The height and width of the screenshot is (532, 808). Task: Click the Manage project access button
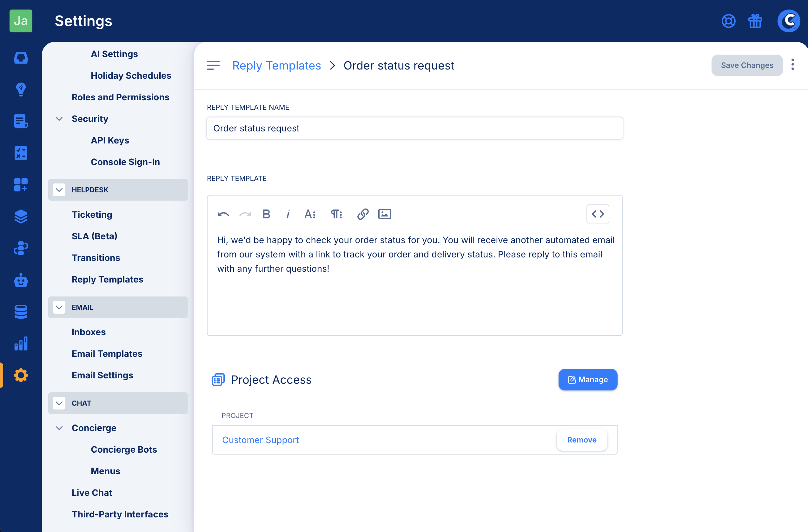588,379
